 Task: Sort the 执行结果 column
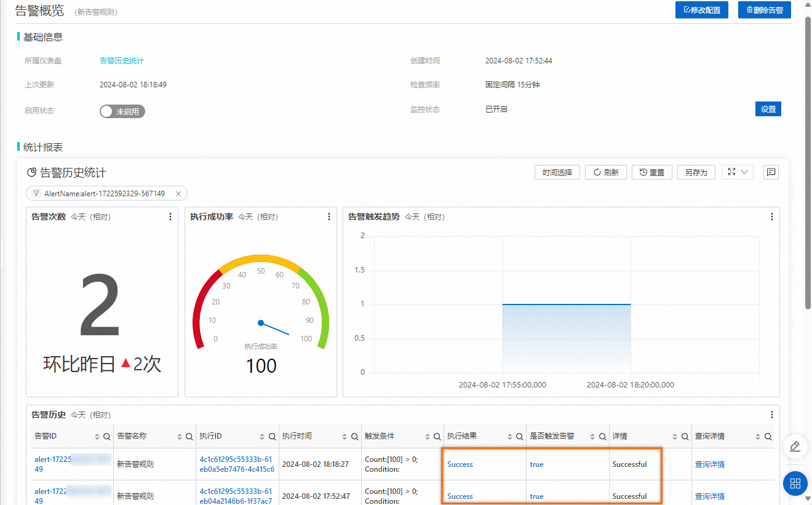click(509, 436)
